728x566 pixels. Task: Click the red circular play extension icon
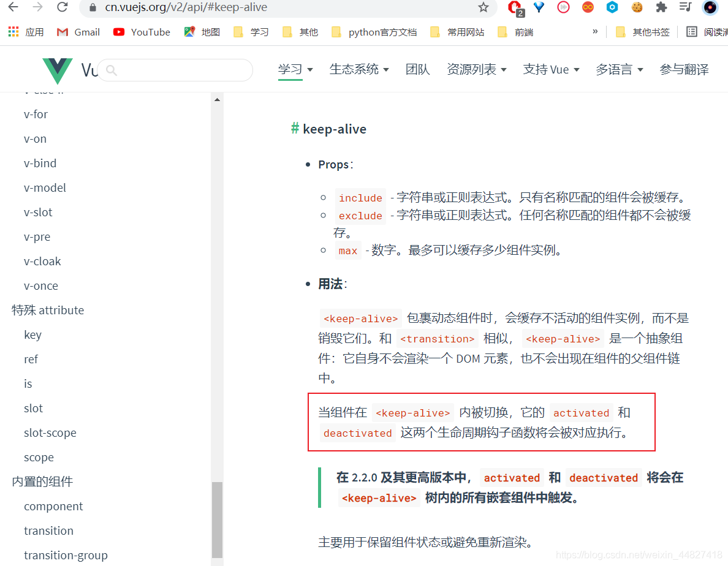point(563,7)
